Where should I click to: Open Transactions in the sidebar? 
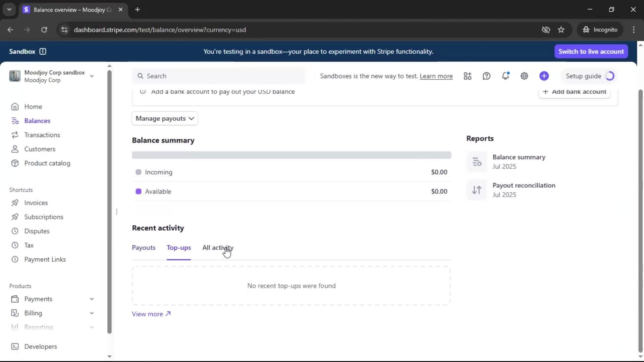42,135
